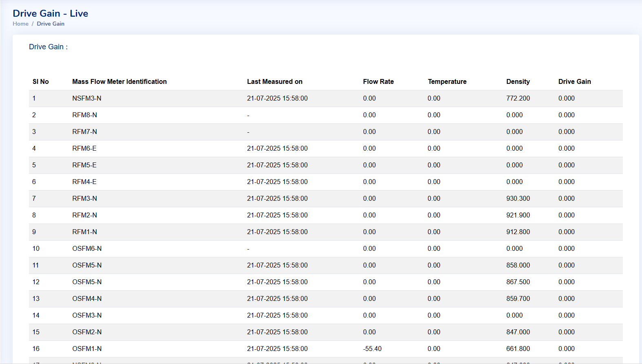The height and width of the screenshot is (364, 642).
Task: Click the Last Measured on column header
Action: pyautogui.click(x=274, y=81)
